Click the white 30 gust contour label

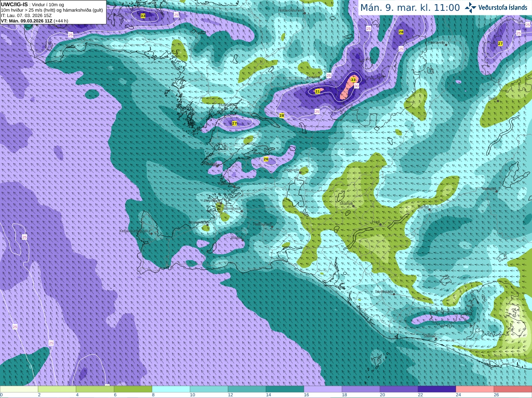click(x=357, y=86)
